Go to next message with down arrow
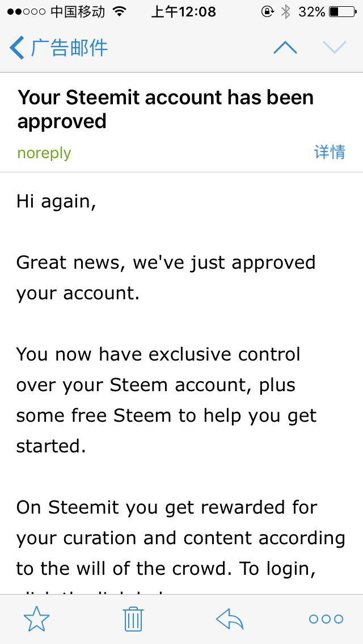The width and height of the screenshot is (363, 644). coord(334,48)
